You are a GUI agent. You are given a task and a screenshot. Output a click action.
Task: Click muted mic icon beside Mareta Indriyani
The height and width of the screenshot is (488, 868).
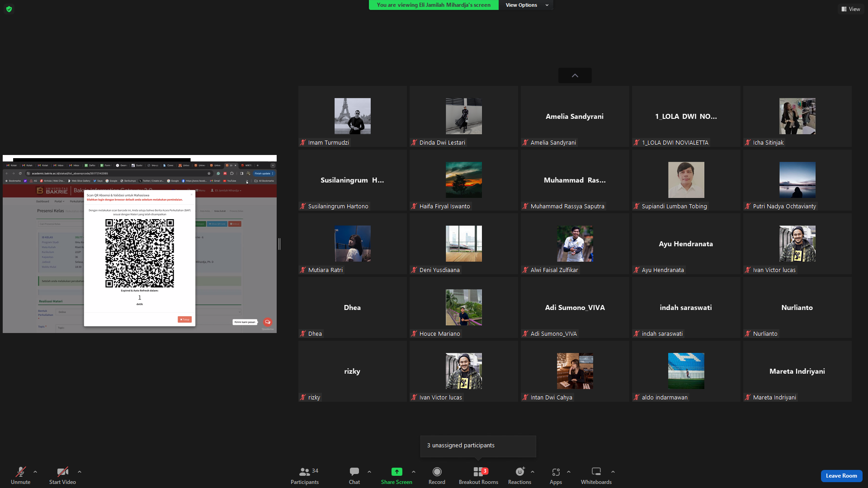(x=748, y=397)
